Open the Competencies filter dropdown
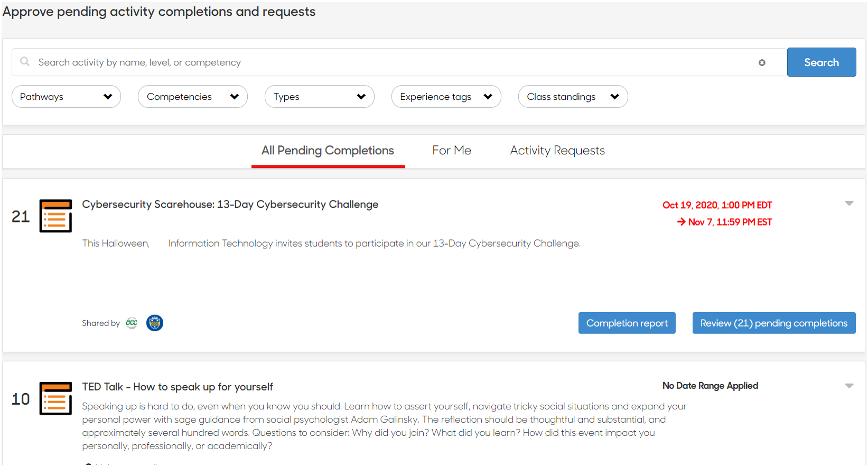The height and width of the screenshot is (466, 868). click(193, 97)
